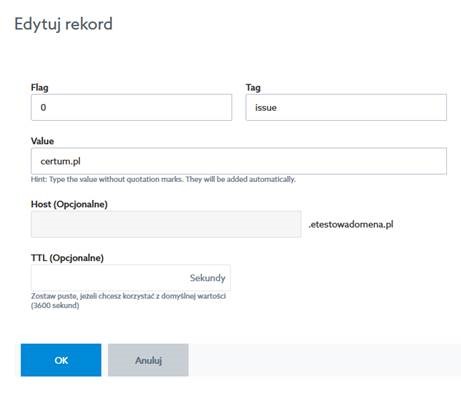461x400 pixels.
Task: Click the Tag label
Action: pos(253,87)
